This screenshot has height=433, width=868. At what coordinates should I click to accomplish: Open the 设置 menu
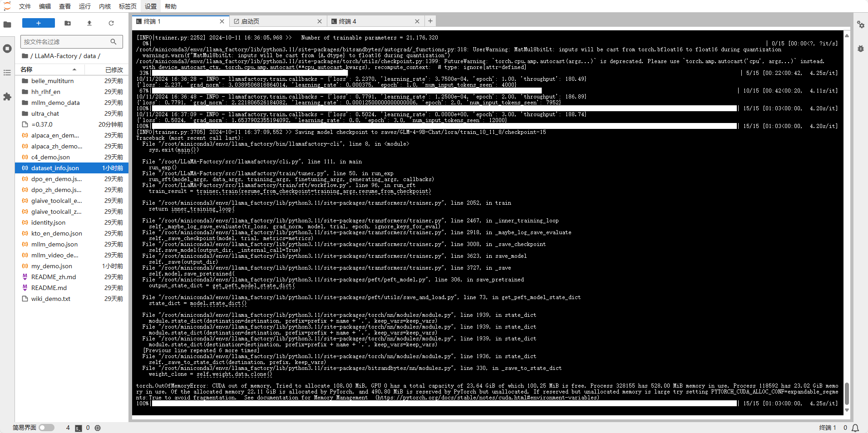pos(151,6)
